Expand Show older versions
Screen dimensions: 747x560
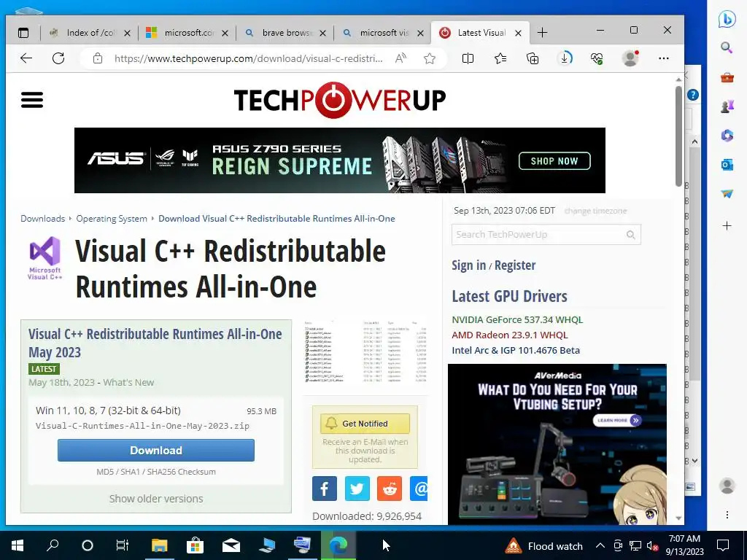point(156,499)
